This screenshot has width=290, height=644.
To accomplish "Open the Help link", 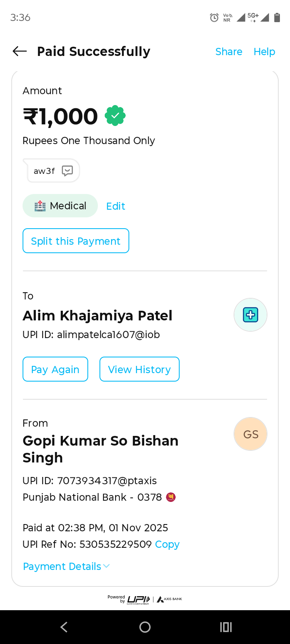I will [264, 52].
